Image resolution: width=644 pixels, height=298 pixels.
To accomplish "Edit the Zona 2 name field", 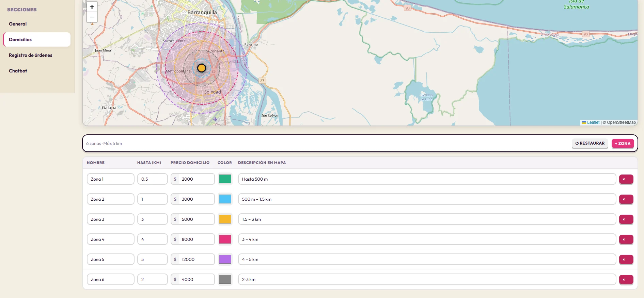I will coord(111,199).
